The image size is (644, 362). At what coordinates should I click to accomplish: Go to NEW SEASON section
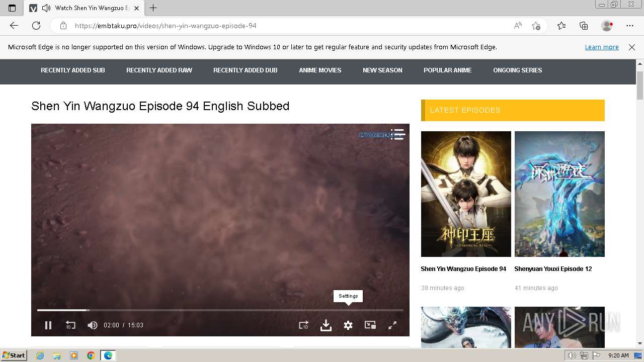[x=382, y=70]
